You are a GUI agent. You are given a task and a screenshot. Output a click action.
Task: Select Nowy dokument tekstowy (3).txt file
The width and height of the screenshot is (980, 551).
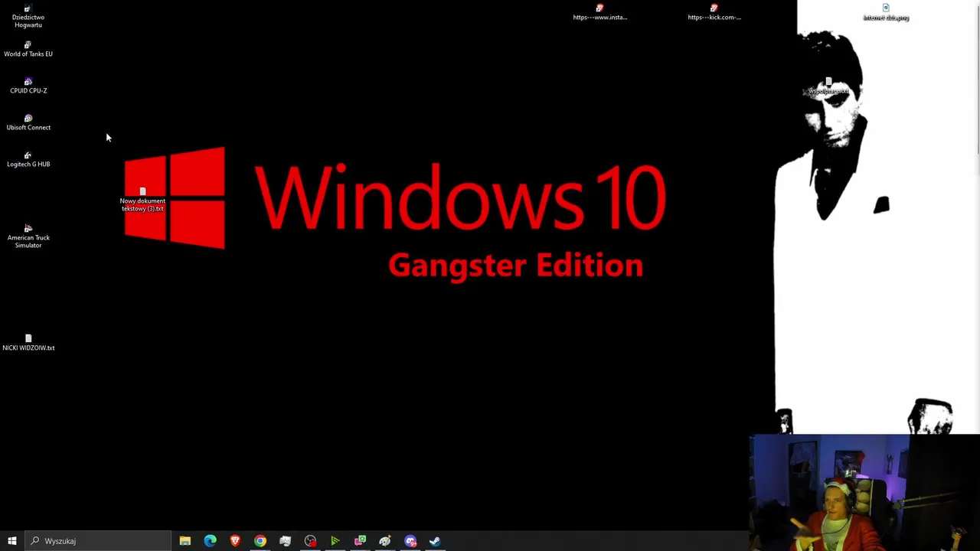coord(142,201)
